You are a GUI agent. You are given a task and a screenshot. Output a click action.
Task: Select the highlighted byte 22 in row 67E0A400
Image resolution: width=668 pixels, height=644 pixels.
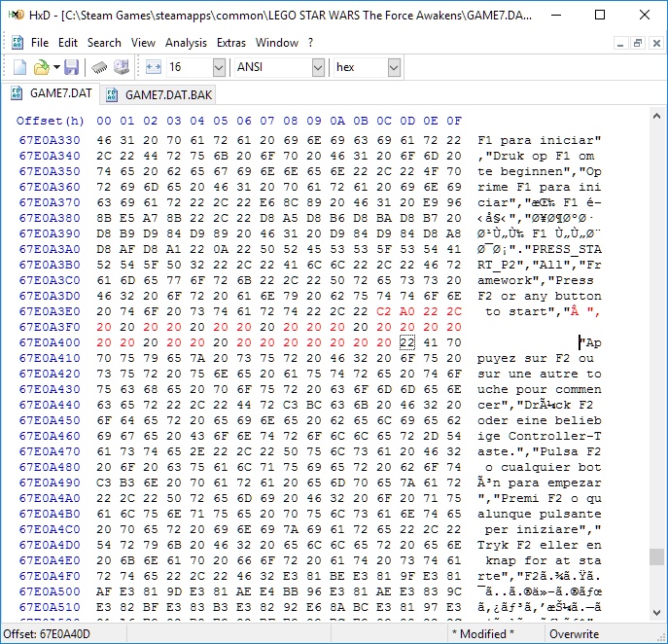point(407,342)
